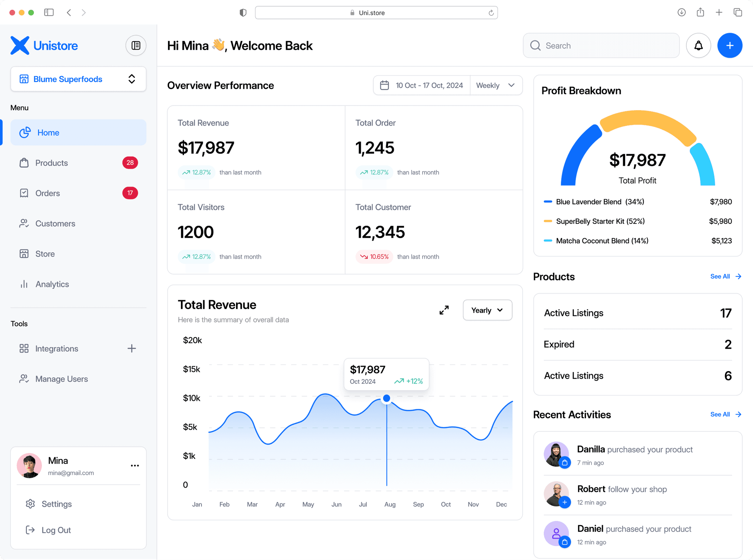The height and width of the screenshot is (560, 753).
Task: Click the store icon beside Blume Superfoods
Action: pyautogui.click(x=24, y=79)
